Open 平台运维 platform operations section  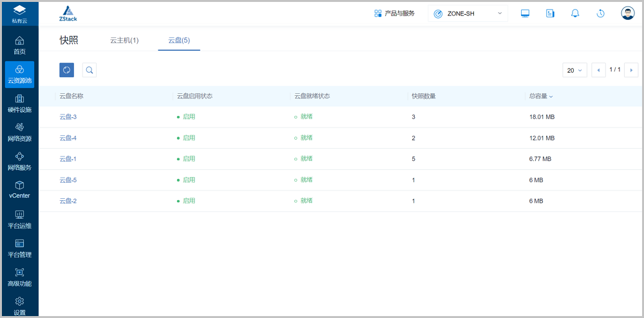click(x=19, y=220)
